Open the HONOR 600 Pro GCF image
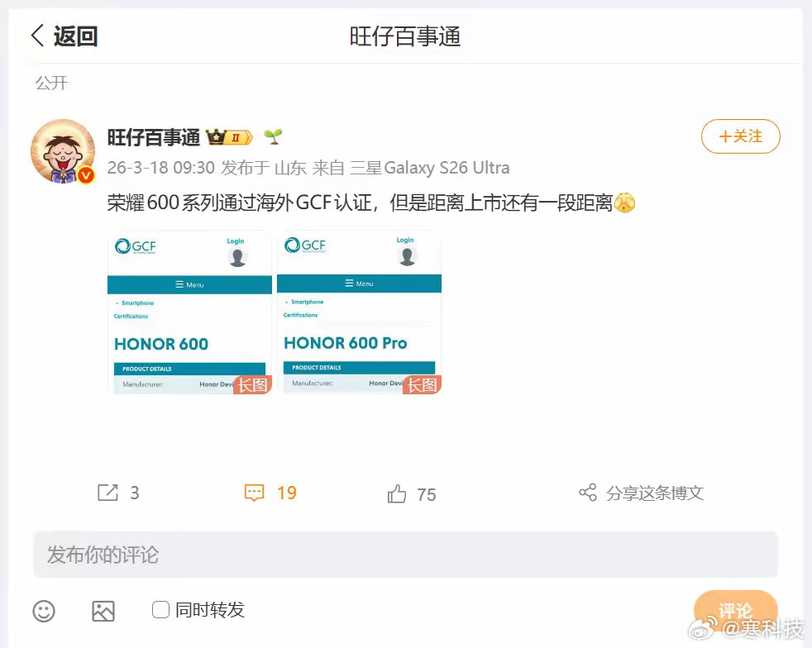 pos(360,312)
